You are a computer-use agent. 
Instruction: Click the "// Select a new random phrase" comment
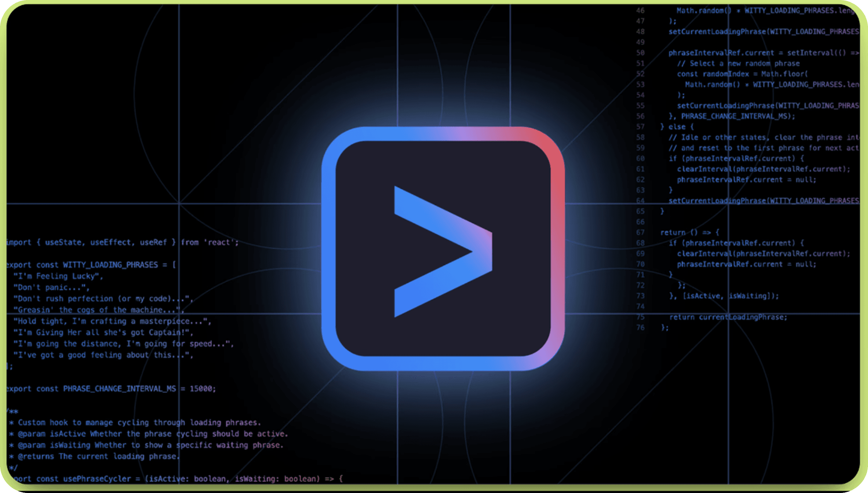coord(738,63)
